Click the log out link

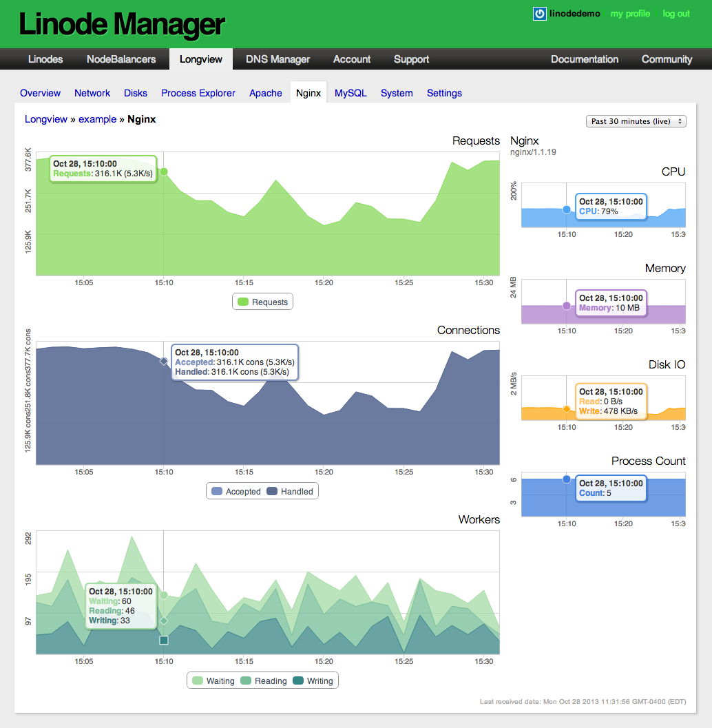(676, 14)
